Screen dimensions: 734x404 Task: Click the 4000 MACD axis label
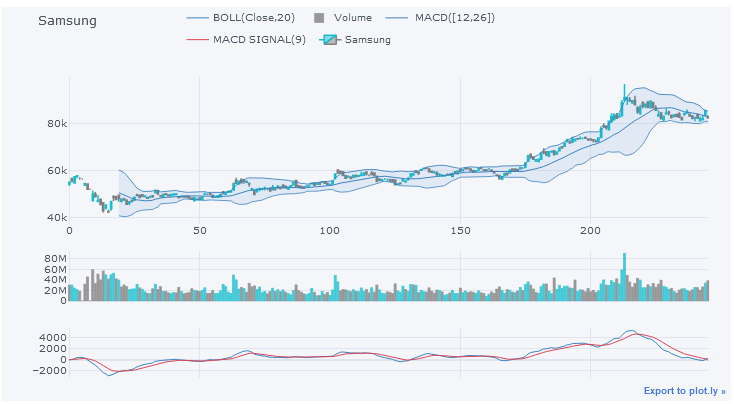[x=52, y=338]
